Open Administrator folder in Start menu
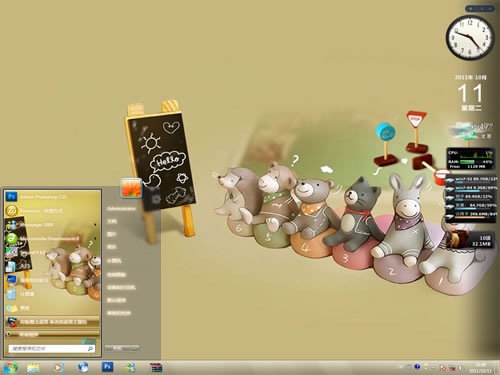Screen dimensions: 500x375 point(121,209)
